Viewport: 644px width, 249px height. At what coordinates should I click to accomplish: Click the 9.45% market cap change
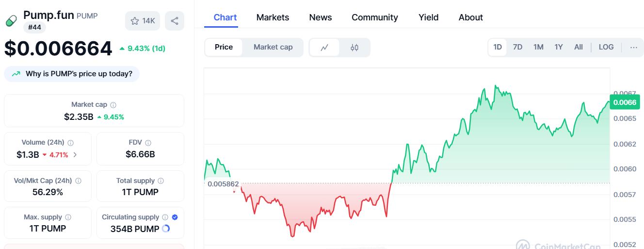[x=111, y=117]
